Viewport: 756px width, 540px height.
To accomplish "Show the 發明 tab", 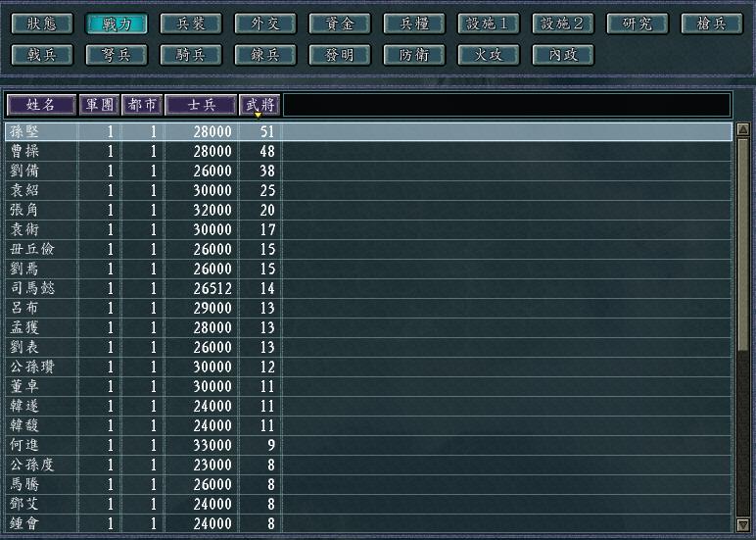I will click(x=340, y=55).
